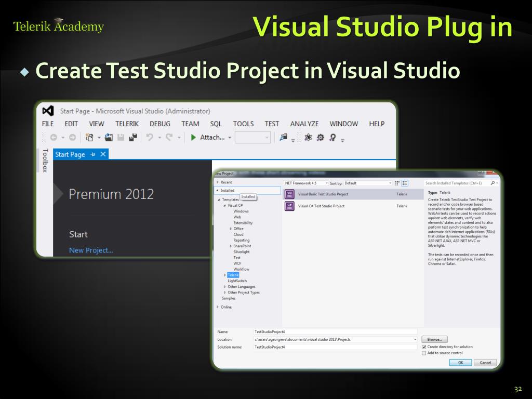532x399 pixels.
Task: Open the EDIT menu
Action: (71, 124)
